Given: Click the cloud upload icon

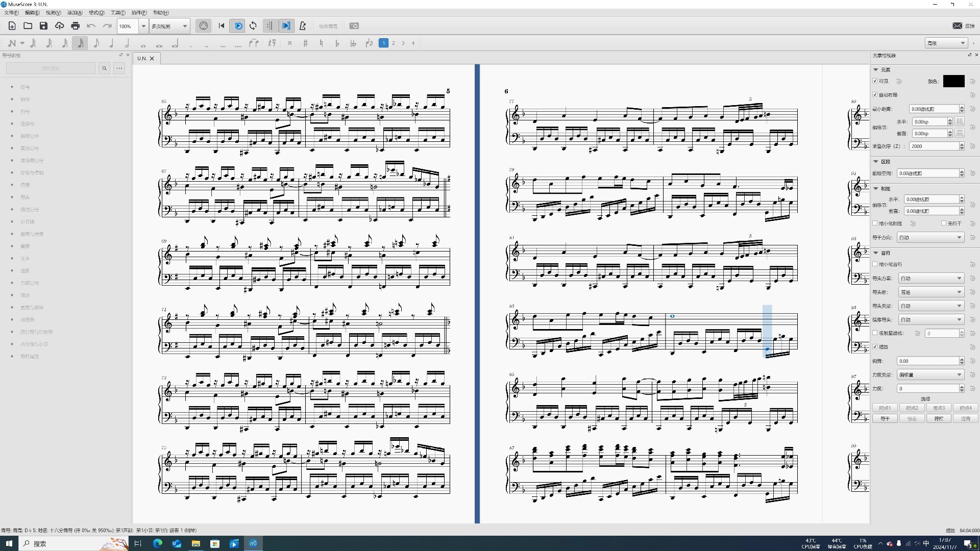Looking at the screenshot, I should pos(59,26).
